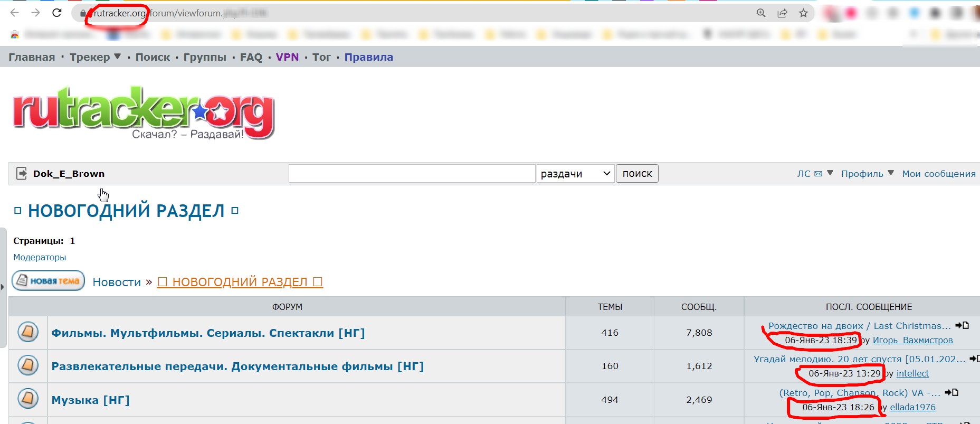The height and width of the screenshot is (424, 980).
Task: Open last post Угадай мелодию. 20 лет спустя
Action: 860,359
